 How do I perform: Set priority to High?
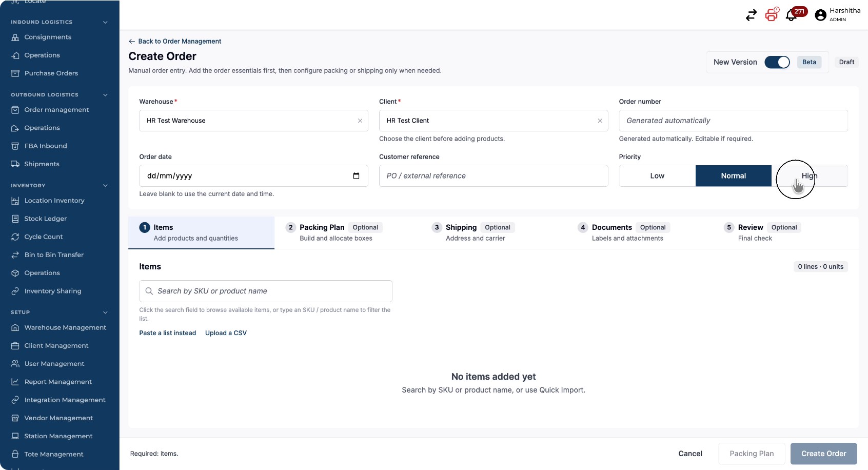click(810, 176)
